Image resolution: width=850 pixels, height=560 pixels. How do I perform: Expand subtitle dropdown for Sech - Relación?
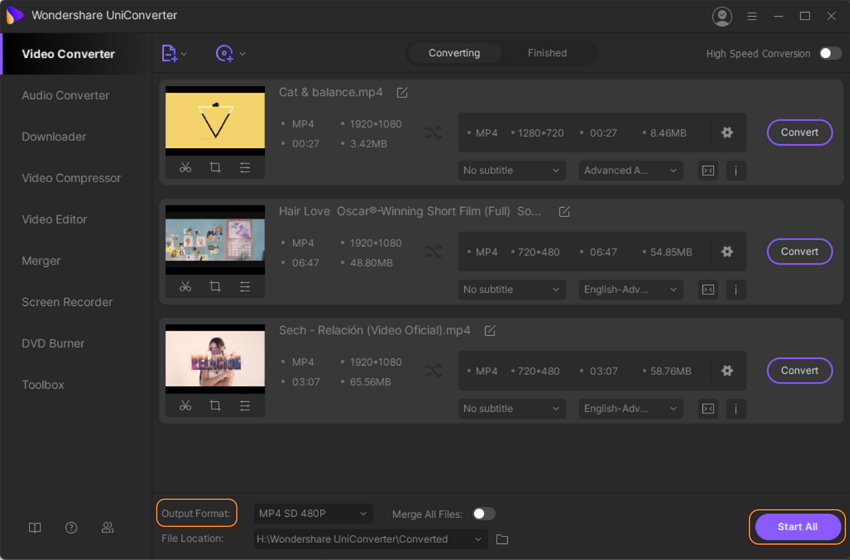[512, 409]
